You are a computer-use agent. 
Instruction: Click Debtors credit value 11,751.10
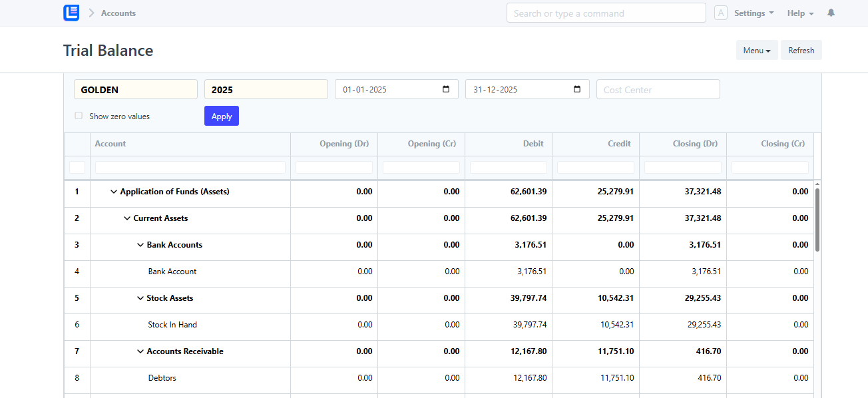pos(617,378)
